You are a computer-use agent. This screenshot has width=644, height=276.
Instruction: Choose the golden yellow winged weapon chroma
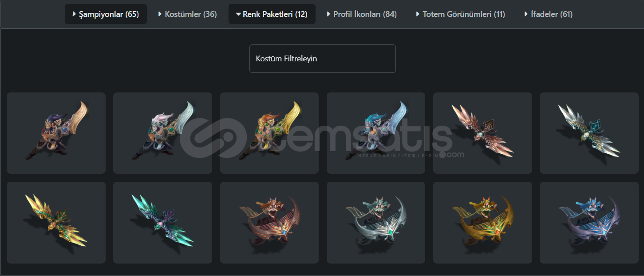[56, 223]
